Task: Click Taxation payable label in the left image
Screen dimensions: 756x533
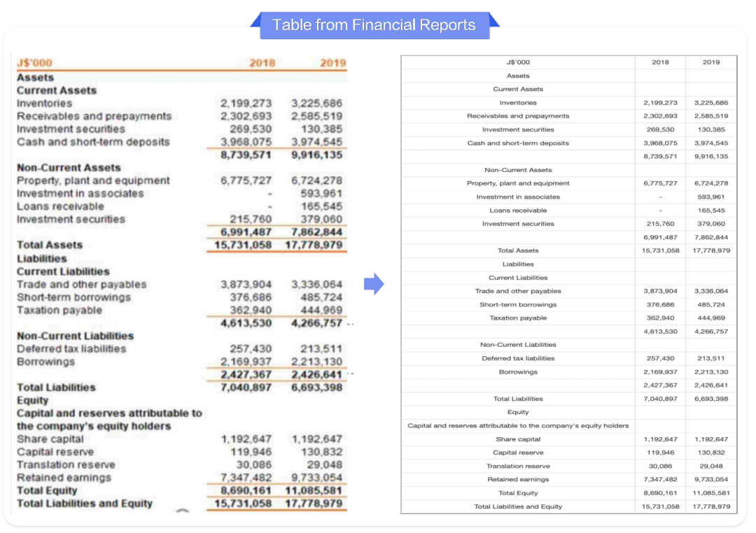Action: [59, 310]
